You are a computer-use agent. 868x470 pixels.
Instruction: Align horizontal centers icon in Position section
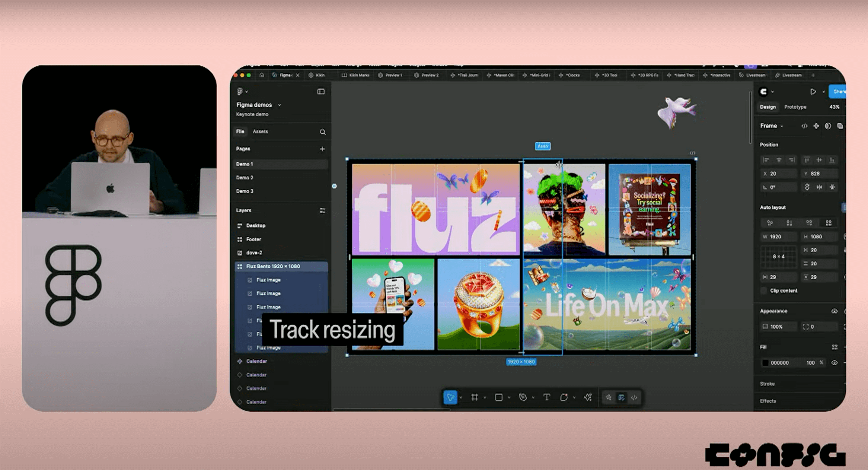click(779, 160)
